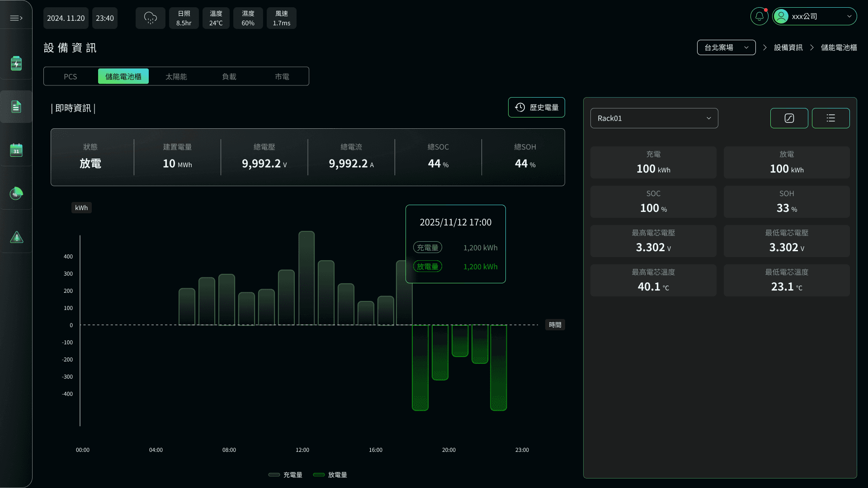The width and height of the screenshot is (868, 488).
Task: Select the document report icon in sidebar
Action: (x=16, y=107)
